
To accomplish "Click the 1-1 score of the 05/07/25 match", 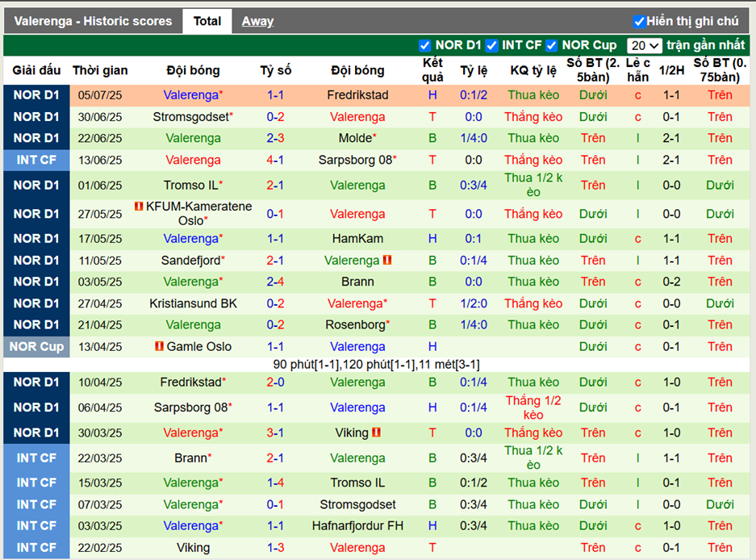I will [x=275, y=95].
